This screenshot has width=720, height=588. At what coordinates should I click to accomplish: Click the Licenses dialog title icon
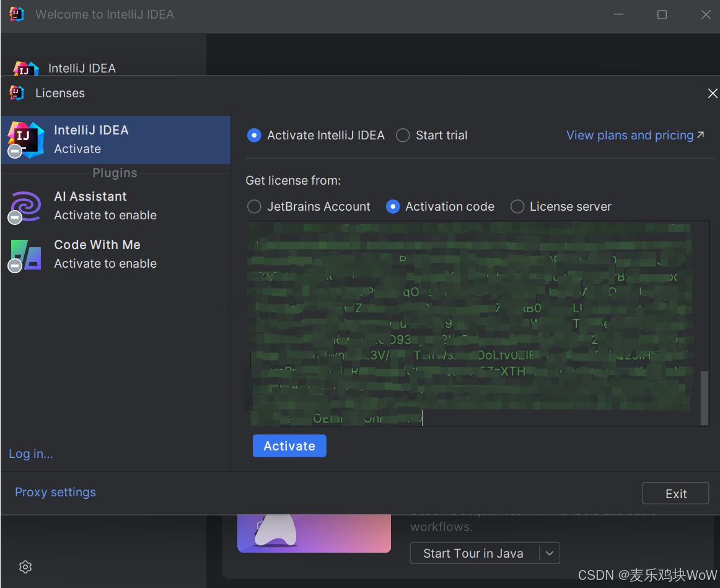tap(17, 93)
